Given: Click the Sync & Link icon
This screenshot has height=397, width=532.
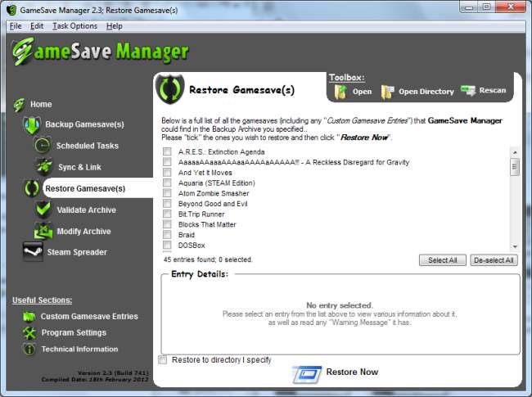Looking at the screenshot, I should pyautogui.click(x=43, y=167).
